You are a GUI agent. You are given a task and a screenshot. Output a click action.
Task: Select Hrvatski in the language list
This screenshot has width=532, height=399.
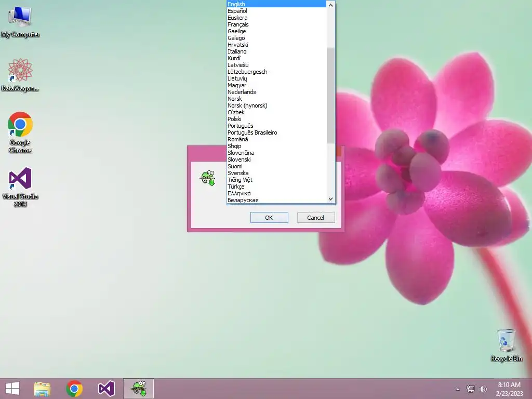pyautogui.click(x=276, y=45)
